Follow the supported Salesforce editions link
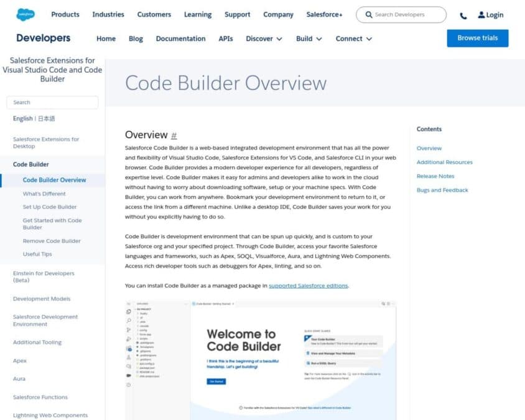This screenshot has width=525, height=420. (x=308, y=286)
